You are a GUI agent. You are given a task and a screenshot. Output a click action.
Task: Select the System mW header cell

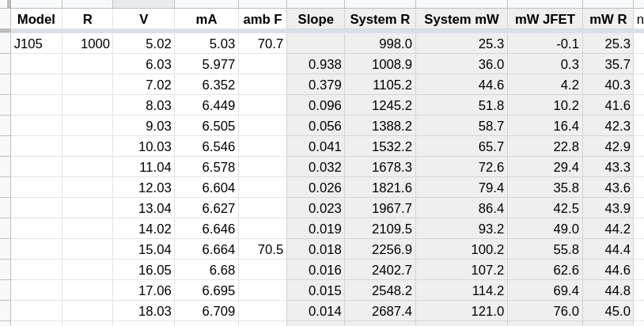(462, 19)
